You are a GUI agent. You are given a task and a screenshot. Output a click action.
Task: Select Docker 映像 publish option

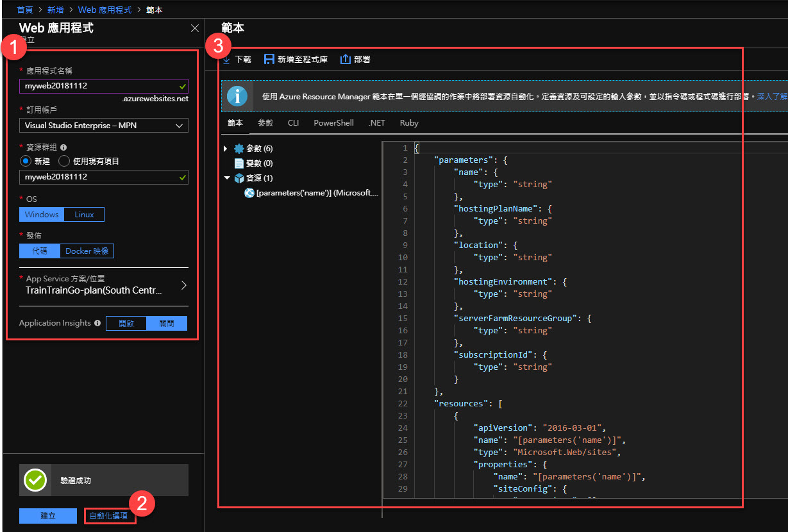[87, 251]
